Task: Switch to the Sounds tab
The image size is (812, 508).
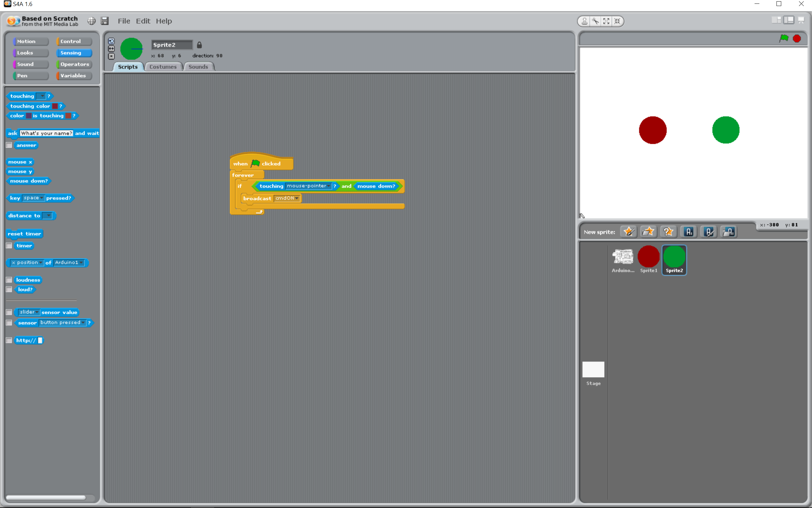Action: tap(198, 67)
